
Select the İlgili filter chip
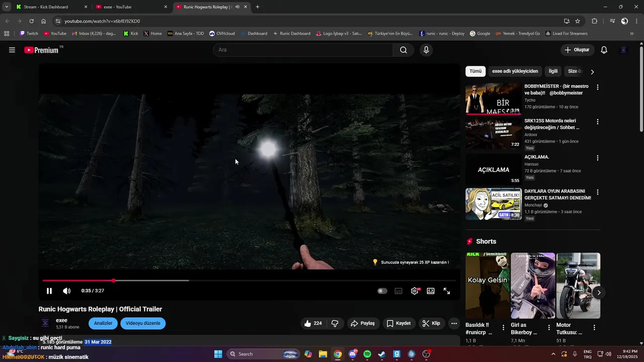(x=553, y=71)
